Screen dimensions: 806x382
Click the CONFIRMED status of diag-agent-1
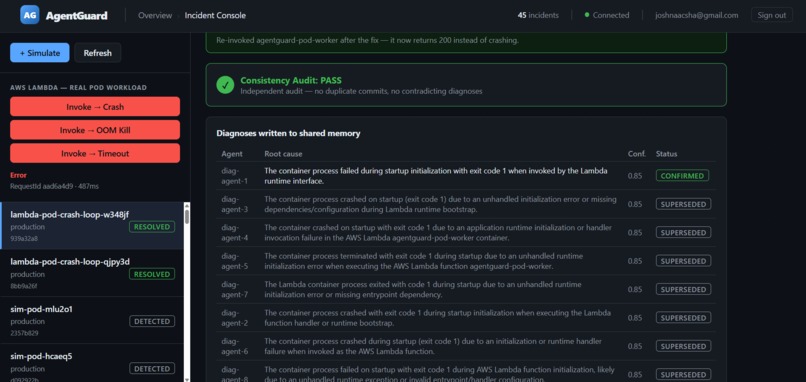tap(682, 176)
